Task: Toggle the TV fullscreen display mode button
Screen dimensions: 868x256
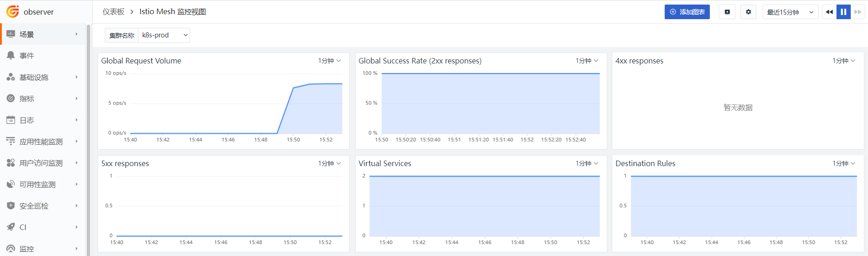Action: 727,12
